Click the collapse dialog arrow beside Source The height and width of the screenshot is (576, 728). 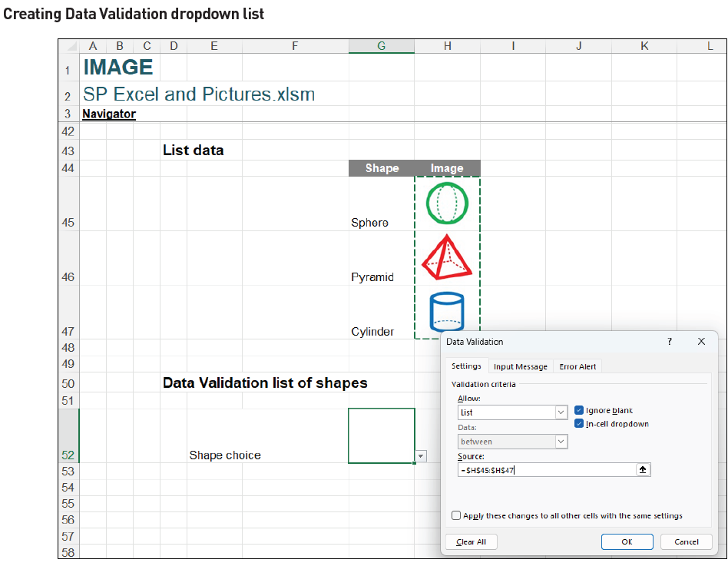coord(643,469)
